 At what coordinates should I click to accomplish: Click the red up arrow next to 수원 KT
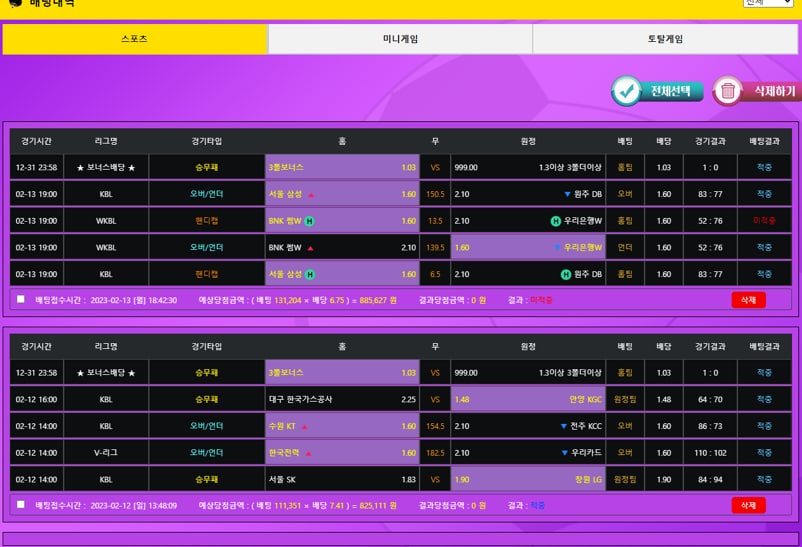coord(303,426)
